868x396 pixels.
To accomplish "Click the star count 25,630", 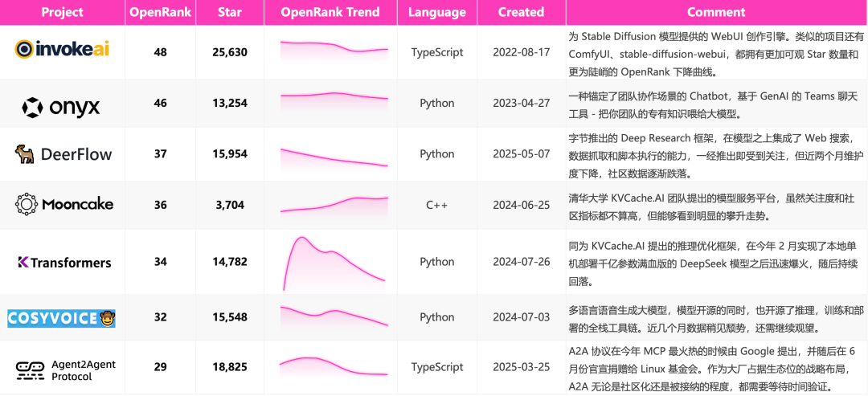I will (x=230, y=52).
